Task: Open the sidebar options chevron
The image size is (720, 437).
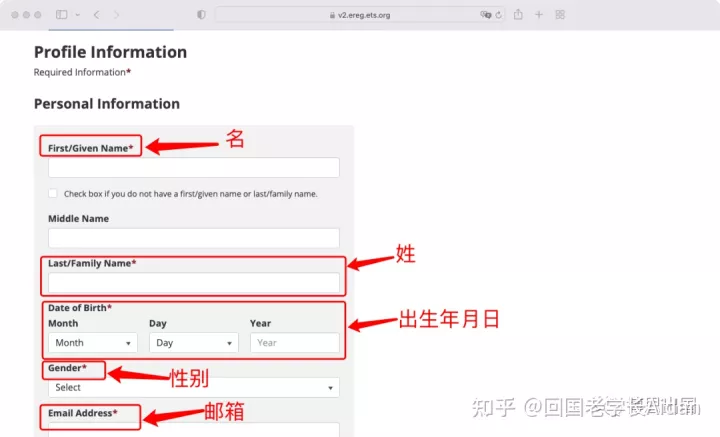Action: [78, 15]
